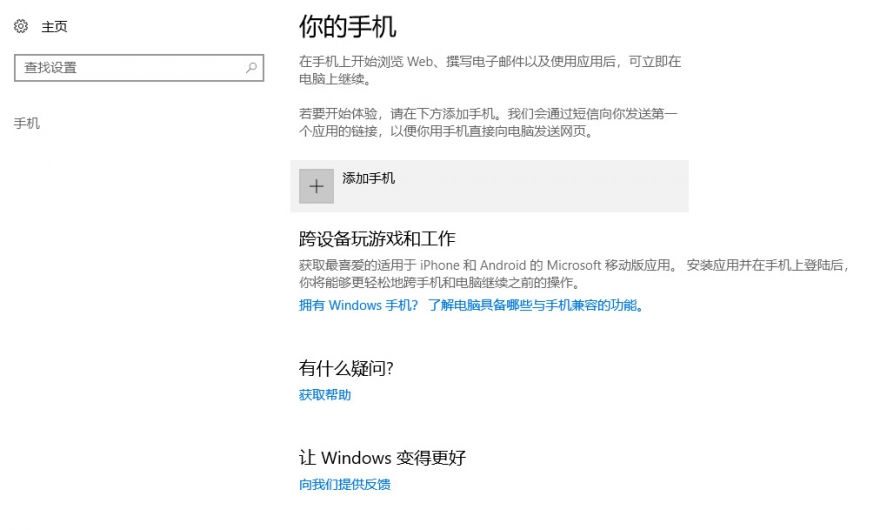The width and height of the screenshot is (880, 530).
Task: Click the 跨设备玩游戏和工作 heading
Action: pos(377,239)
